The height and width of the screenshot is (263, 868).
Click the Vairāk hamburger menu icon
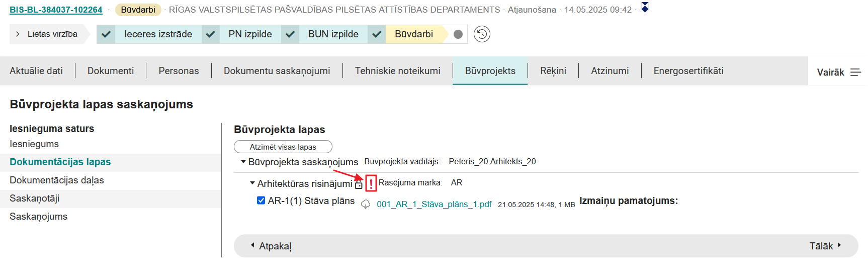(855, 73)
